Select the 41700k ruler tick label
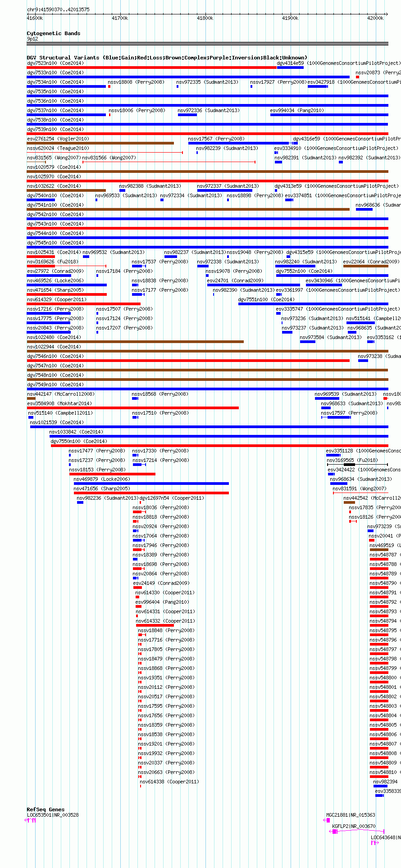 coord(120,18)
